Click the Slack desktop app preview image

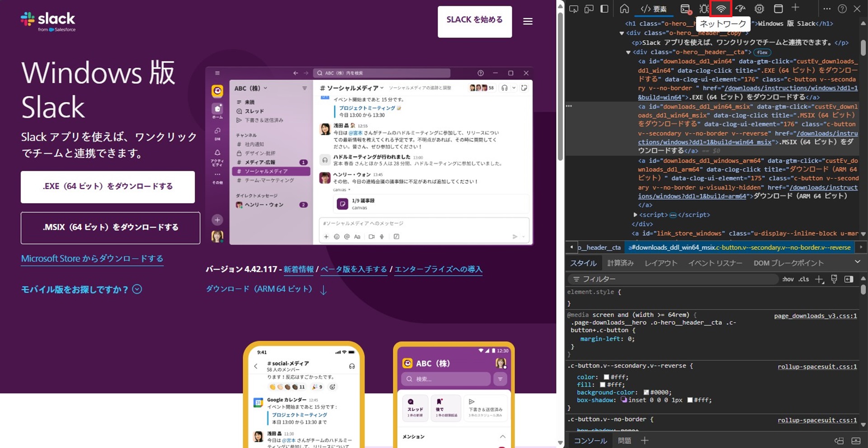click(369, 156)
